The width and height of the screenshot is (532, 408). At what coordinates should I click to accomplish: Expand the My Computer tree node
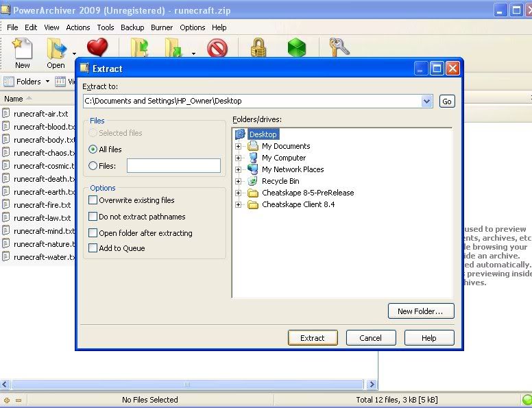pos(239,158)
